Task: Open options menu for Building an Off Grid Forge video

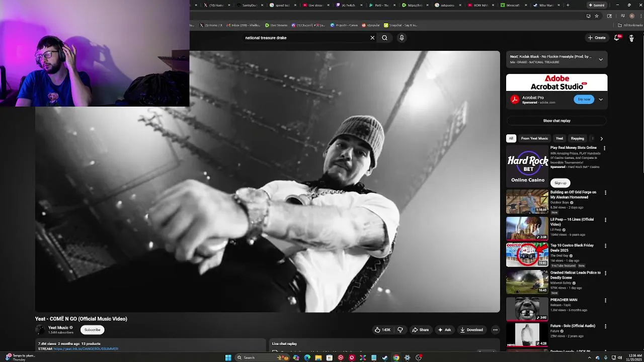Action: click(x=605, y=193)
